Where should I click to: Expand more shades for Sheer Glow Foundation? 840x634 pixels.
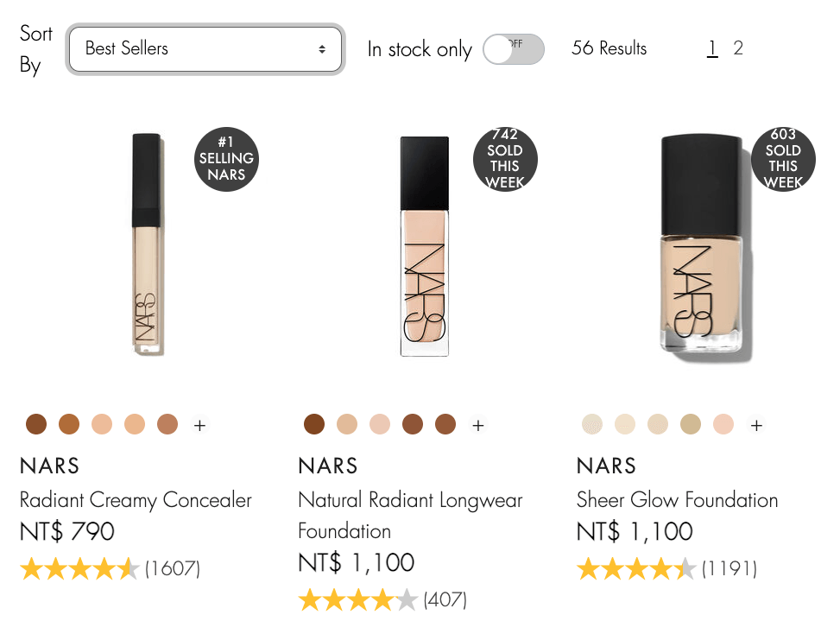coord(756,425)
